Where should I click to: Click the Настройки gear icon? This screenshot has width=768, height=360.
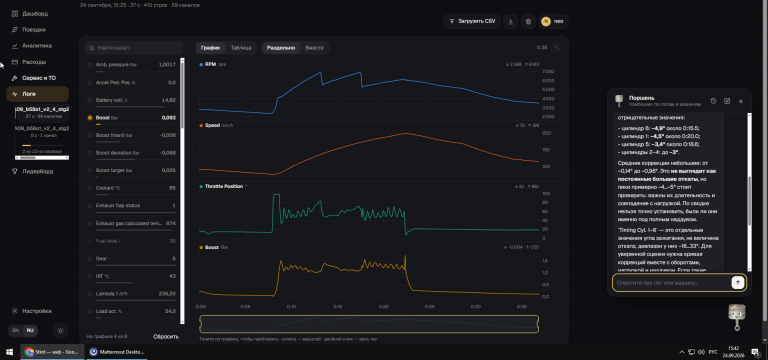coord(15,311)
